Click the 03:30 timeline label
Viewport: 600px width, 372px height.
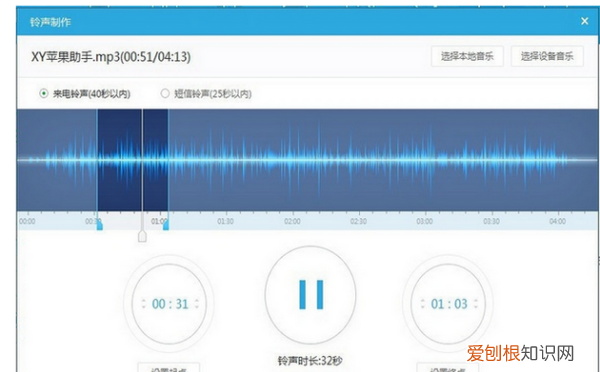(x=491, y=222)
